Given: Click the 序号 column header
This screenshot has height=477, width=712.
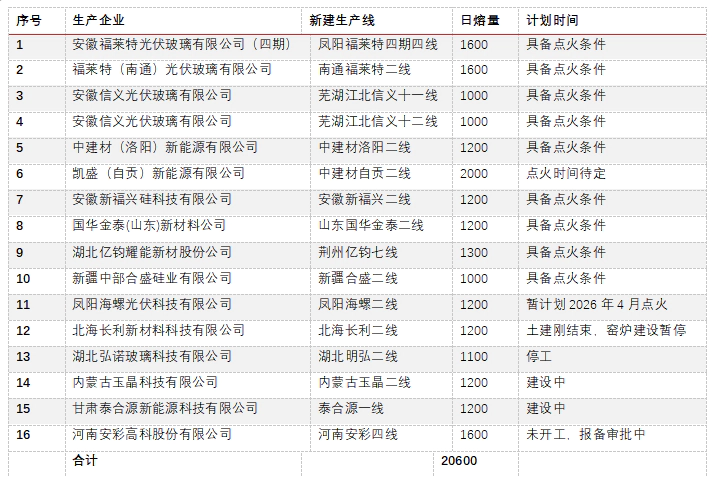Looking at the screenshot, I should [28, 20].
